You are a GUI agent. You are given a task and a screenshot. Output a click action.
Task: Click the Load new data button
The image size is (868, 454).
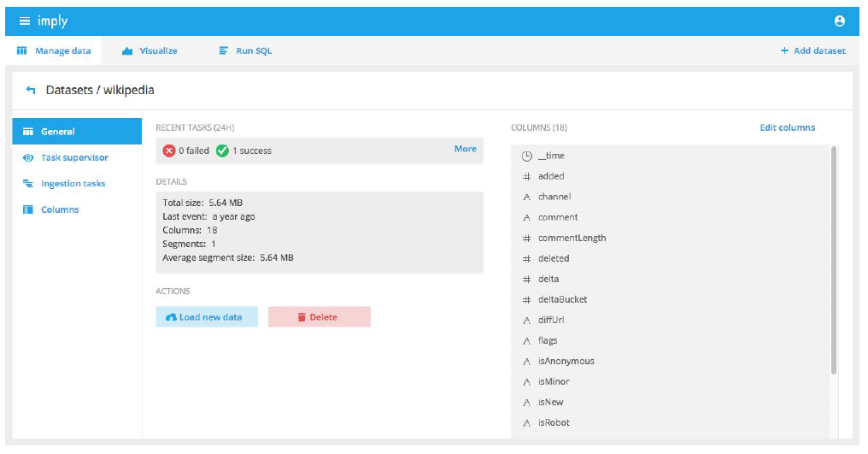(207, 317)
